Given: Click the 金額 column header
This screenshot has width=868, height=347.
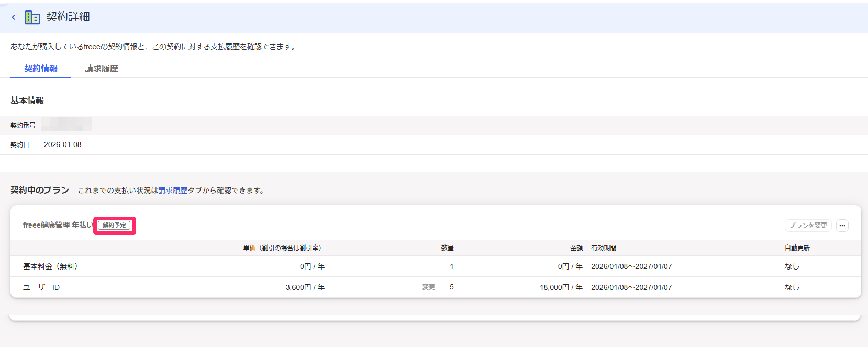Looking at the screenshot, I should click(576, 248).
